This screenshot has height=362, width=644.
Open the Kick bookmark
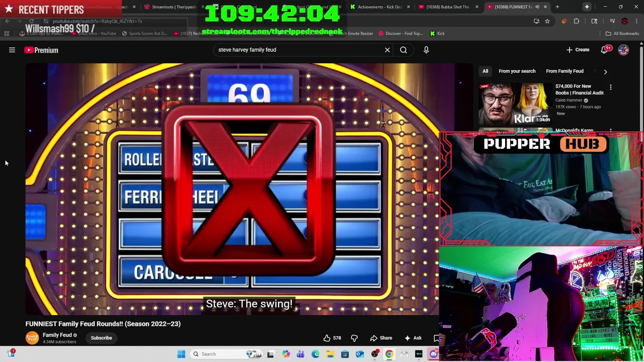[x=437, y=33]
